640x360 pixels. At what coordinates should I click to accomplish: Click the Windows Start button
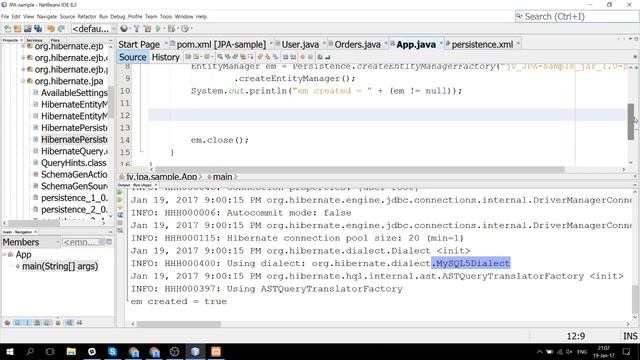coord(9,351)
